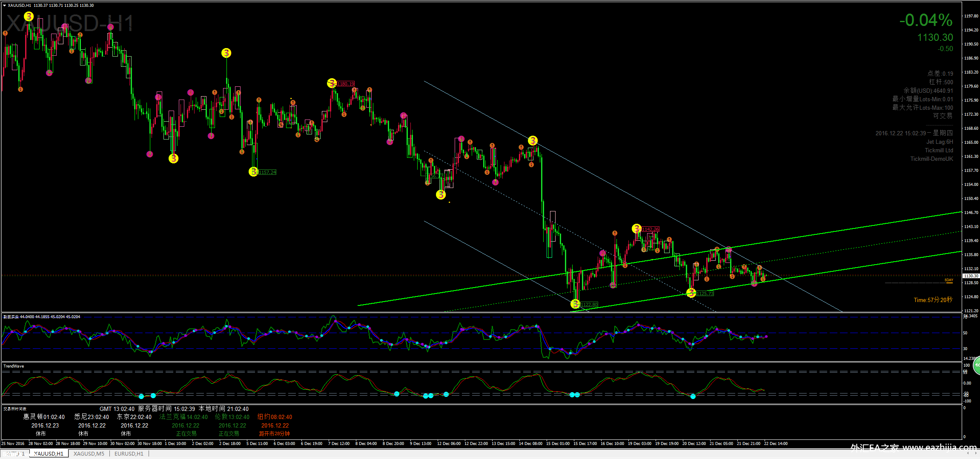Click the current price tag 1130.30 on scale
This screenshot has height=459, width=980.
pos(971,276)
